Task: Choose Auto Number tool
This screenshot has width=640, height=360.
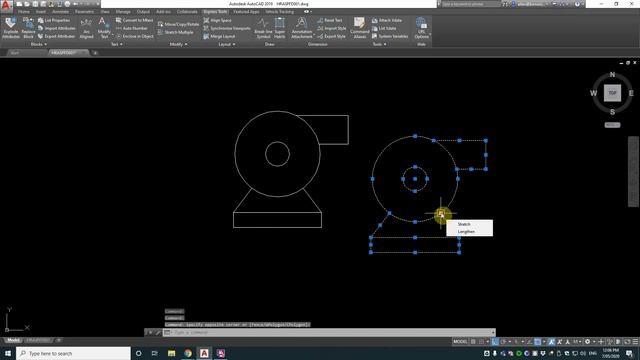Action: click(131, 28)
